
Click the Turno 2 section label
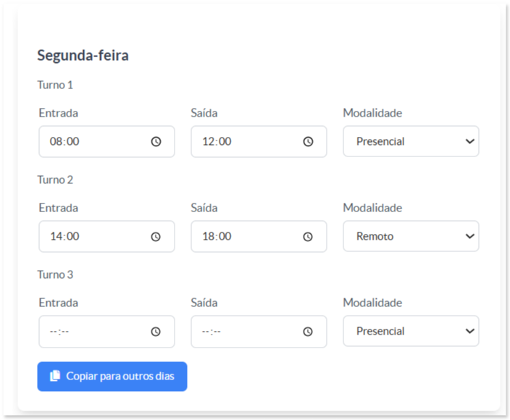[x=55, y=180]
